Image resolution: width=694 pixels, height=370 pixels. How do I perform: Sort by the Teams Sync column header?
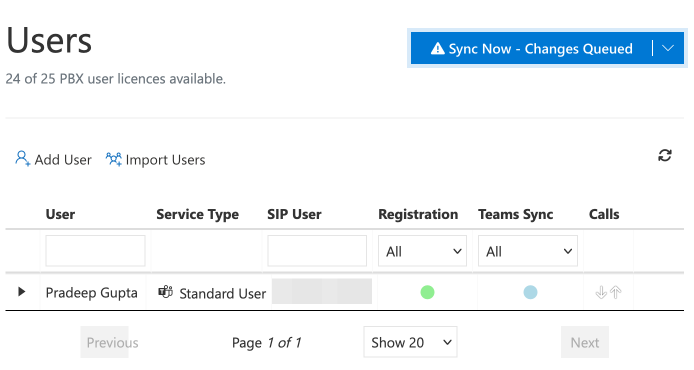tap(516, 214)
